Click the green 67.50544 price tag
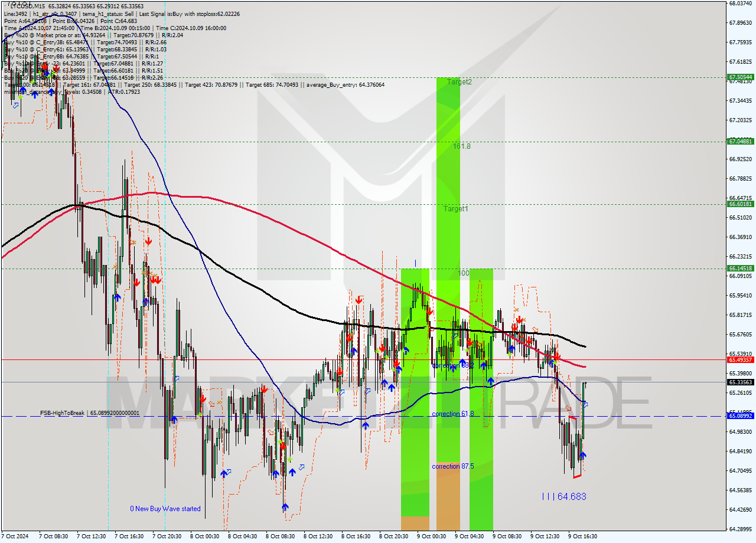 point(741,77)
